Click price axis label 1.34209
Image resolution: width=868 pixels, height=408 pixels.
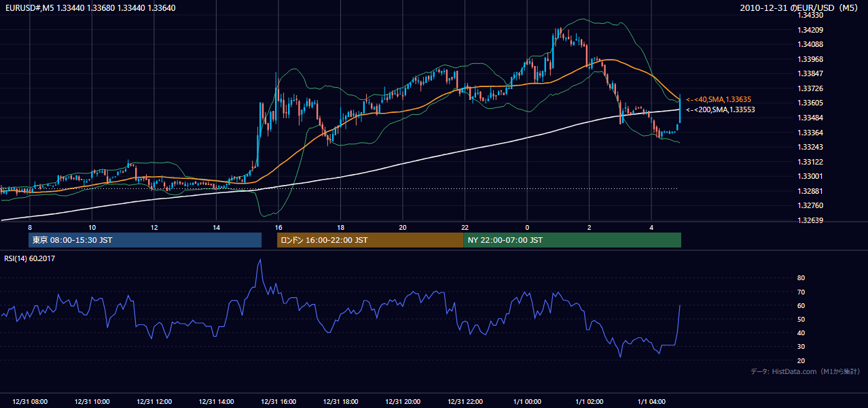click(809, 30)
